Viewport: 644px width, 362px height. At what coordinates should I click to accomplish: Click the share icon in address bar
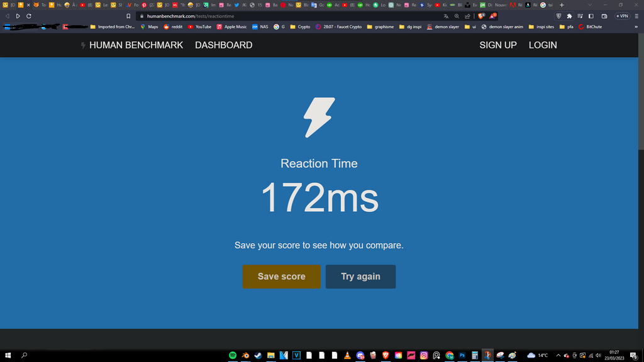pos(467,16)
